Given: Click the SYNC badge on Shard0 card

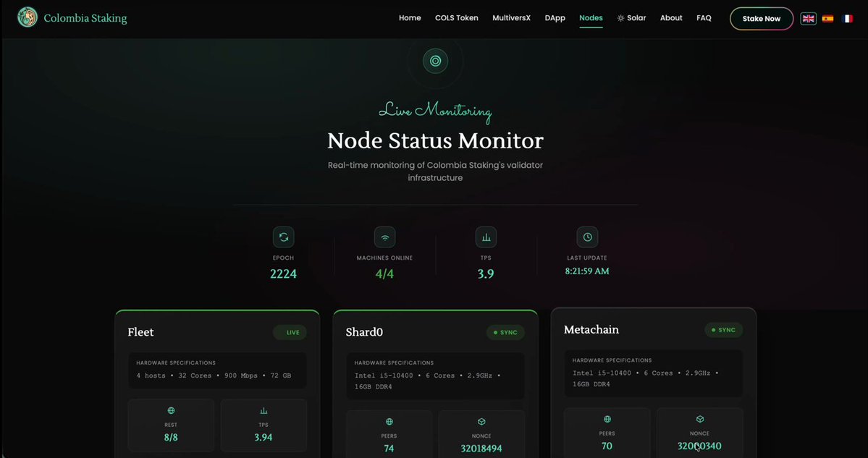Looking at the screenshot, I should coord(505,332).
